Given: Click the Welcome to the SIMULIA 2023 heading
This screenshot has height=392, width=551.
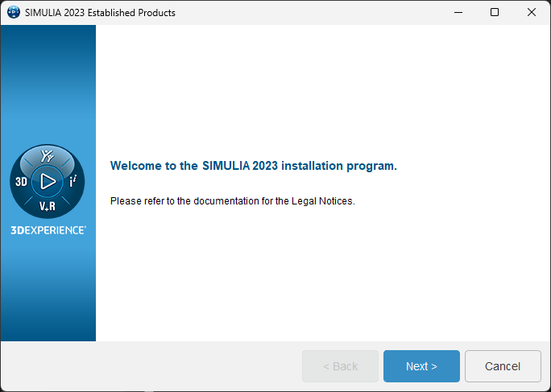Looking at the screenshot, I should click(254, 166).
